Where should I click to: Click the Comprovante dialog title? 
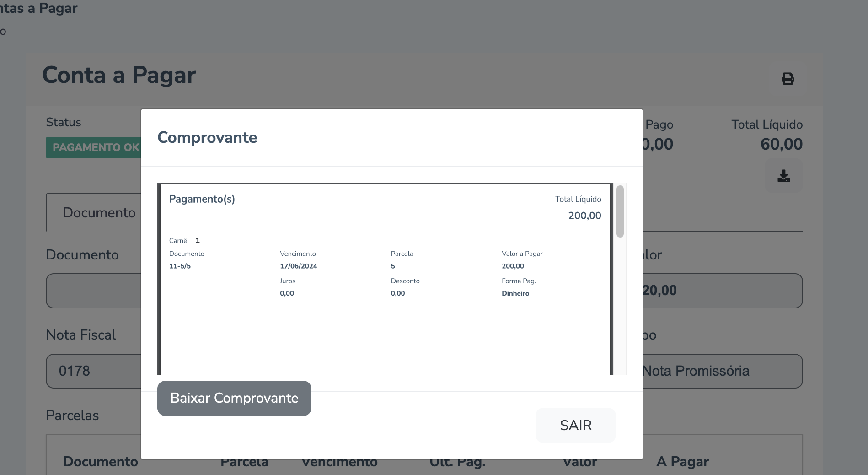point(207,137)
